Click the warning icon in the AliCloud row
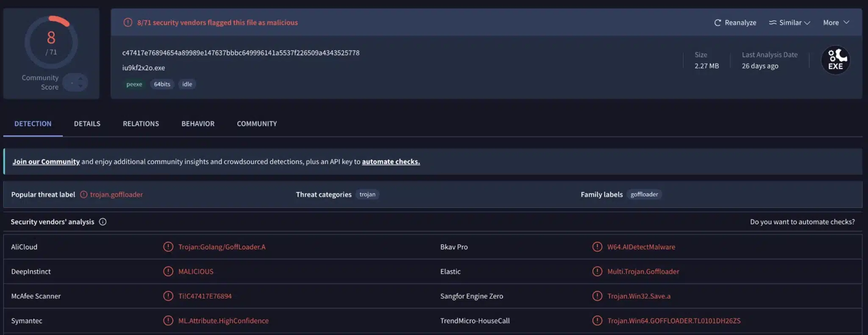Viewport: 868px width, 335px height. coord(168,247)
